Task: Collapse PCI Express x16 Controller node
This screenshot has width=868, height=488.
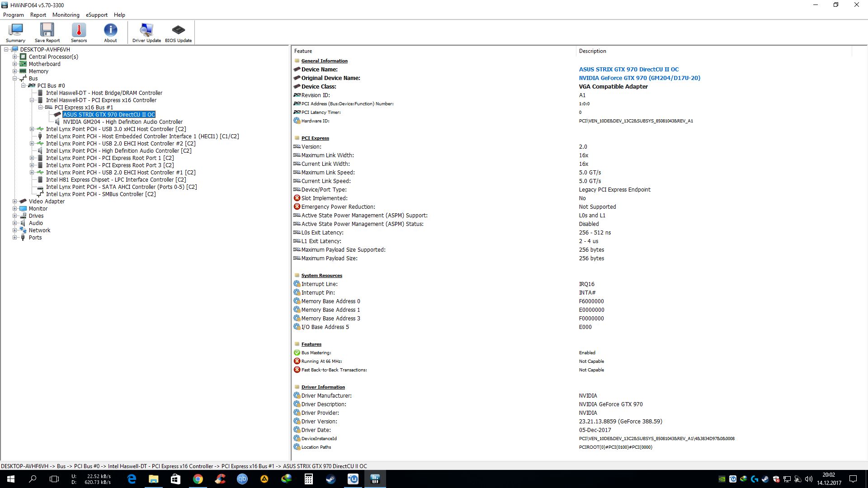Action: click(32, 100)
